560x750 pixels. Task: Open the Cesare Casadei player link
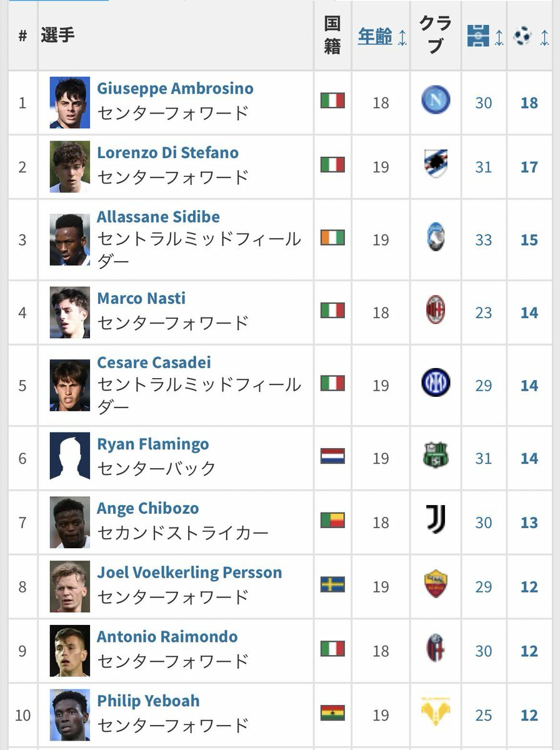pyautogui.click(x=154, y=362)
